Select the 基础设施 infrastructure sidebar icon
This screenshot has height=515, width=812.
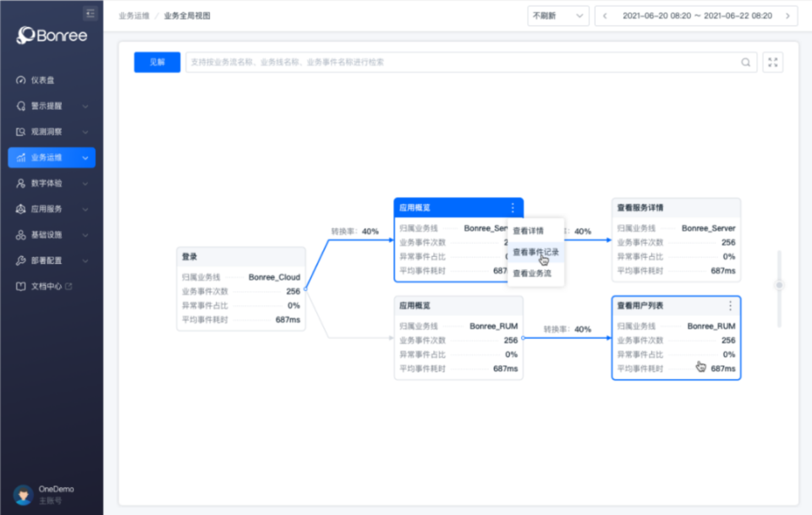click(x=22, y=234)
